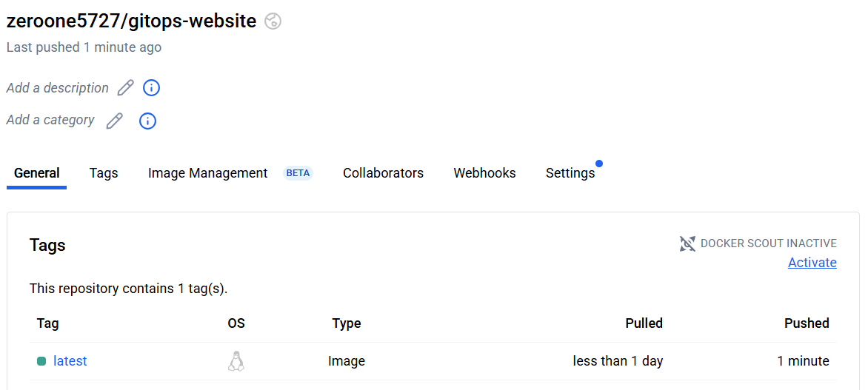
Task: Click the BETA badge next to Image Management
Action: tap(298, 173)
